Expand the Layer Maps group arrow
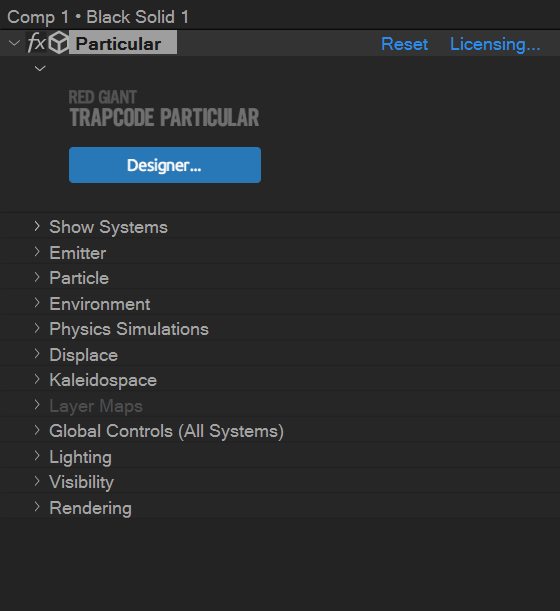This screenshot has width=560, height=611. pos(37,405)
